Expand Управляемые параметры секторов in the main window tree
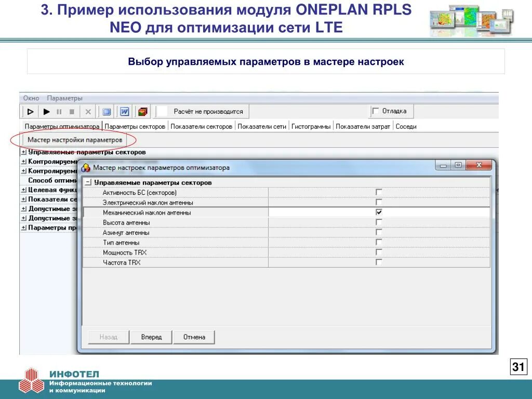 tap(24, 152)
